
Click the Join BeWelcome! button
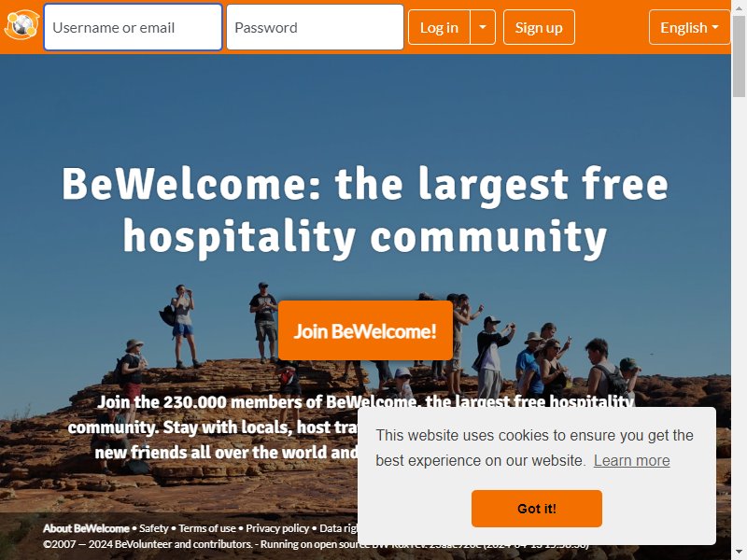[x=365, y=330]
